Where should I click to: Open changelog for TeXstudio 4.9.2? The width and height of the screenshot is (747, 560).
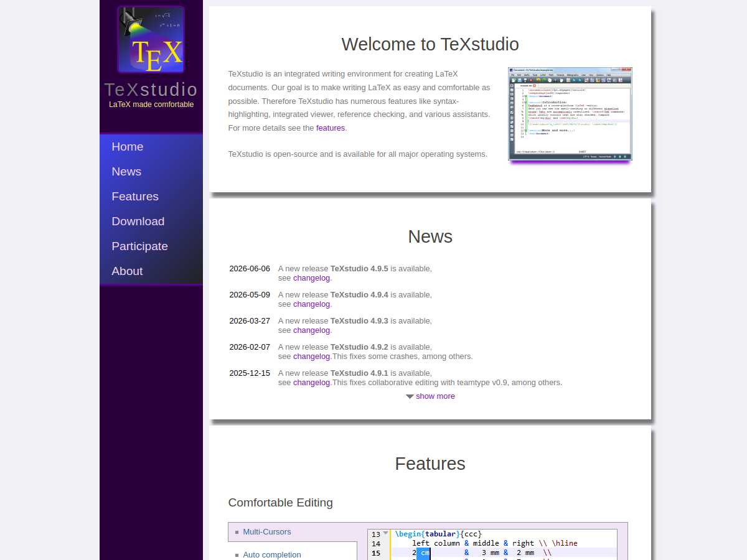click(x=311, y=357)
